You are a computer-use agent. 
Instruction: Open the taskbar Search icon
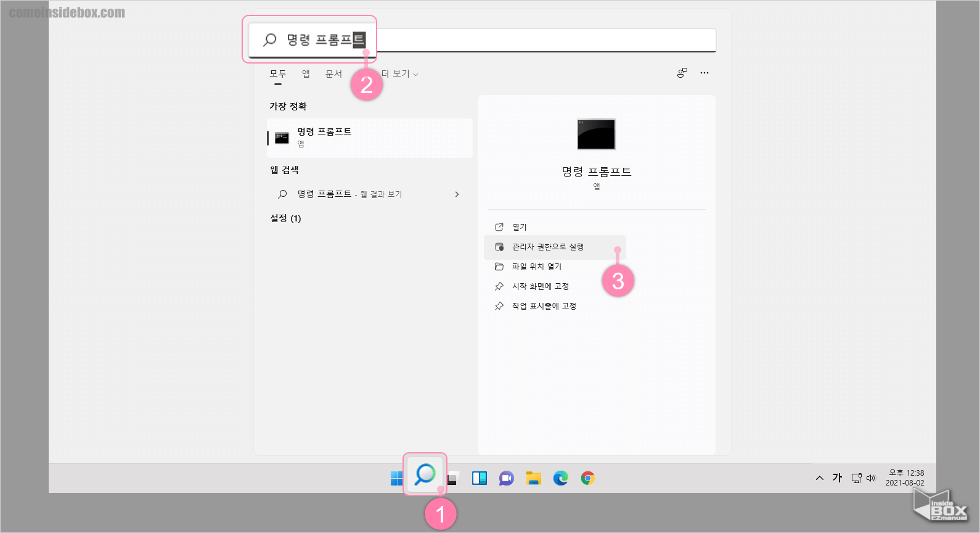tap(425, 474)
